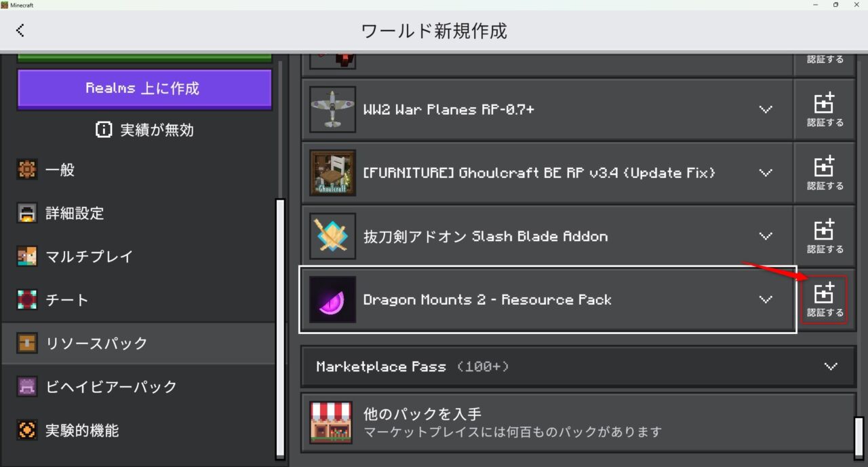The image size is (868, 467).
Task: Click the マルチプレイ sidebar icon
Action: click(27, 257)
